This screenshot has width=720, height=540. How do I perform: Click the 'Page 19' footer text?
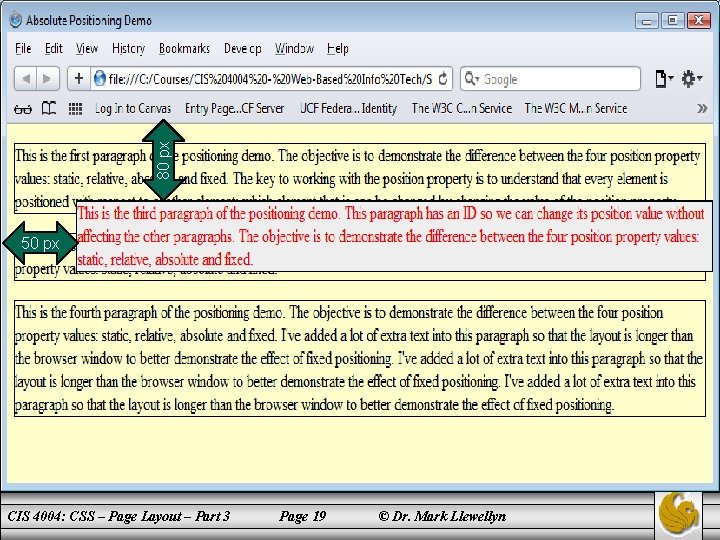point(302,516)
